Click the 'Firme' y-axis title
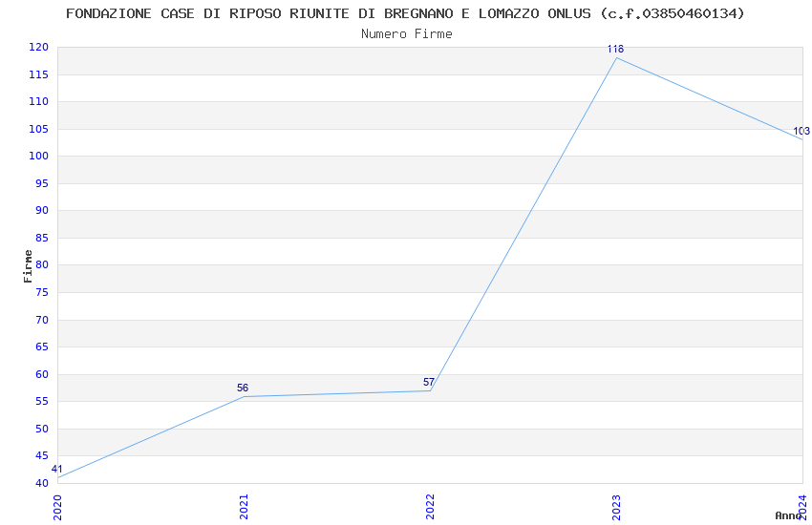 coord(28,266)
